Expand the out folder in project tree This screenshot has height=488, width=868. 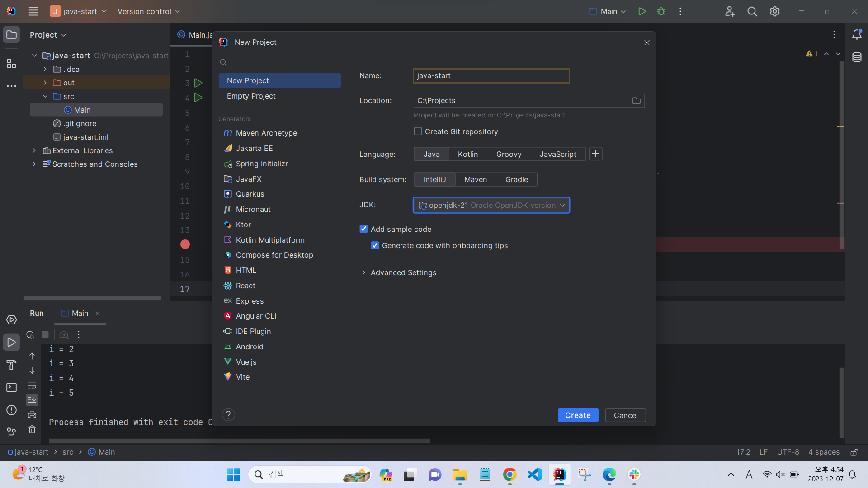click(45, 83)
